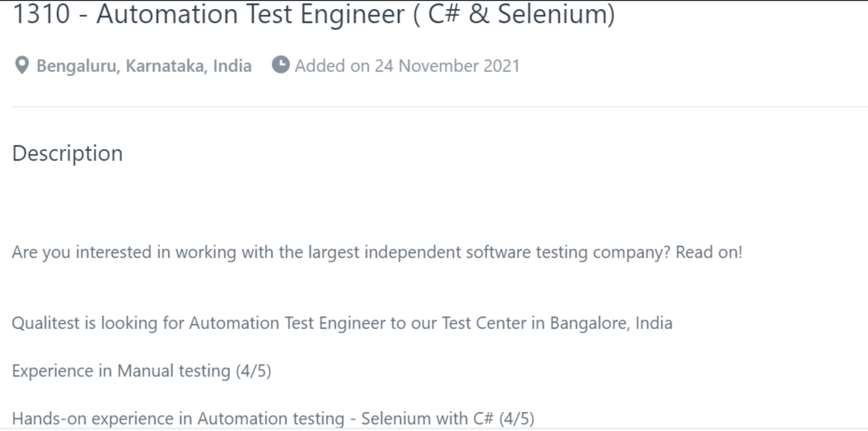Click the (4/5) rating after Manual testing
The image size is (868, 431).
click(x=253, y=371)
